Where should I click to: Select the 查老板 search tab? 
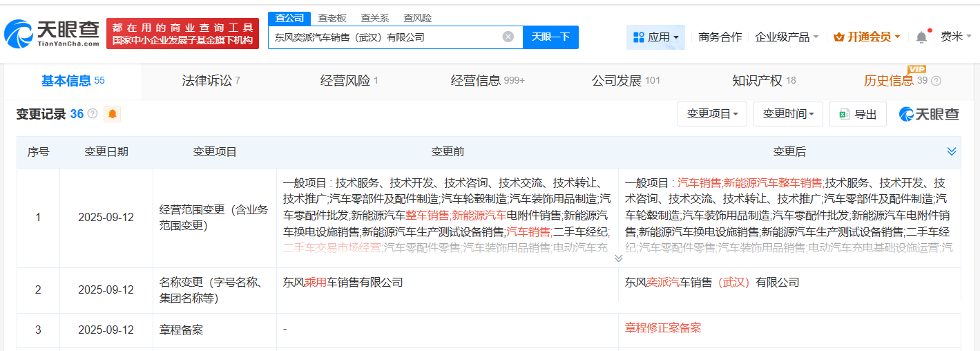point(332,18)
